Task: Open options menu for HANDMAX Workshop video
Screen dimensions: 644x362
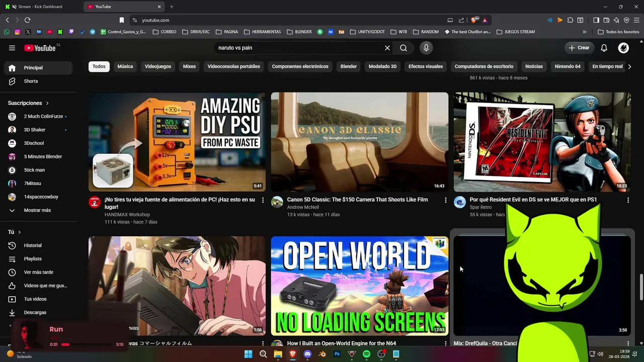Action: tap(263, 200)
